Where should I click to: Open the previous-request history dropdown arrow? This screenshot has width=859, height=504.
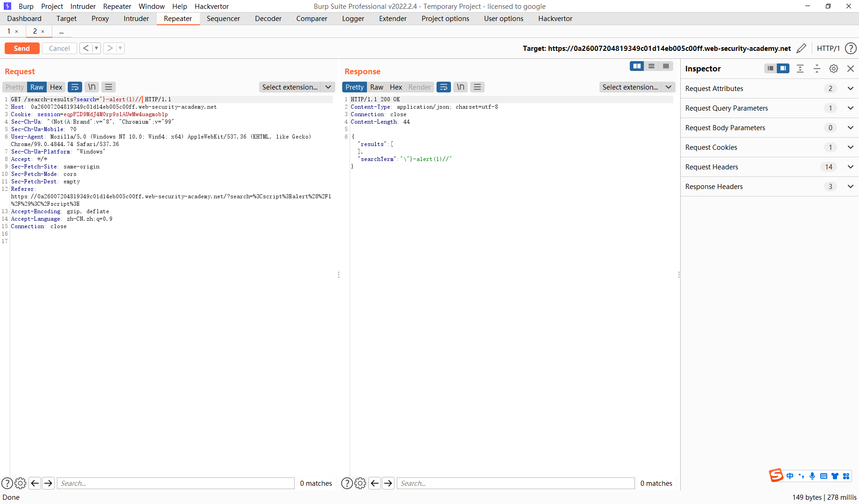[97, 48]
